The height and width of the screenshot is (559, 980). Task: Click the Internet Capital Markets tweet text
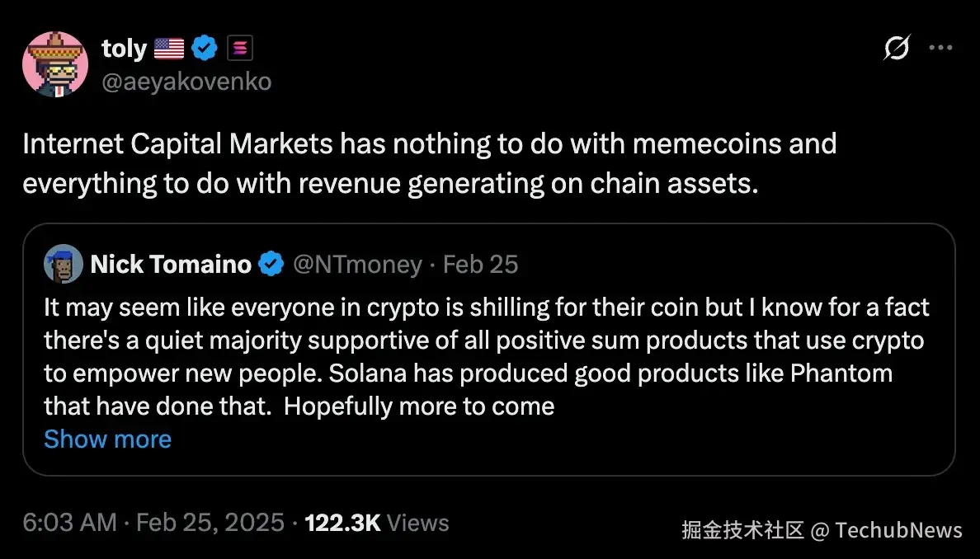(x=429, y=163)
